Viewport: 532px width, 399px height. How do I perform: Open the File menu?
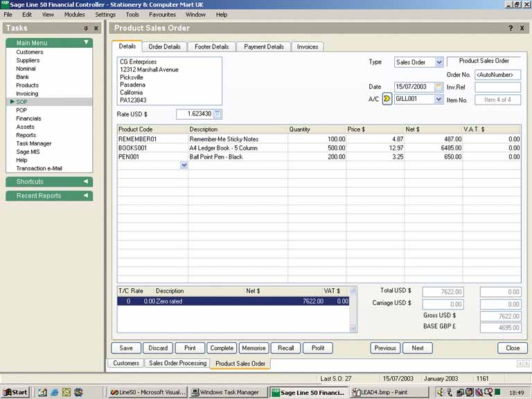[8, 15]
